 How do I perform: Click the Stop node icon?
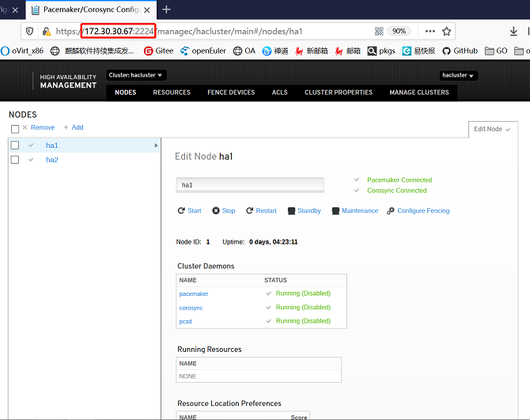pyautogui.click(x=217, y=211)
